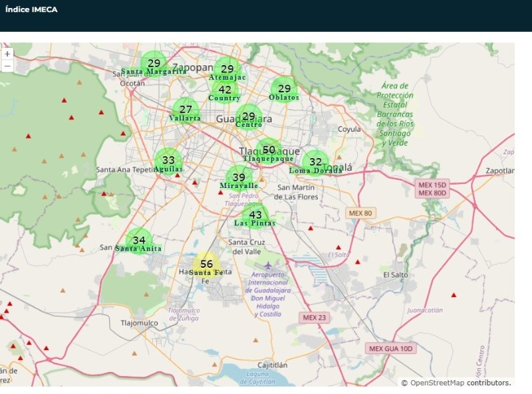532x394 pixels.
Task: Click the Loma Dorada marker showing 32
Action: point(315,162)
